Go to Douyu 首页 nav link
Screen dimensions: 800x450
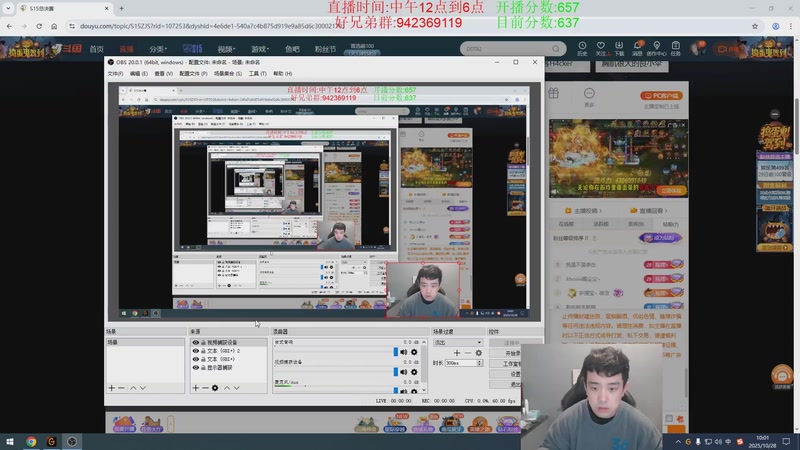(96, 49)
